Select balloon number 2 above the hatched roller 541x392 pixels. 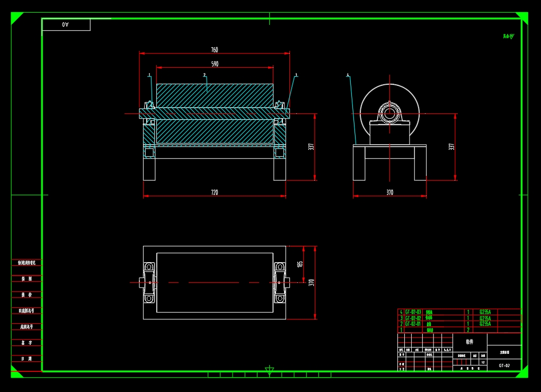(x=204, y=75)
